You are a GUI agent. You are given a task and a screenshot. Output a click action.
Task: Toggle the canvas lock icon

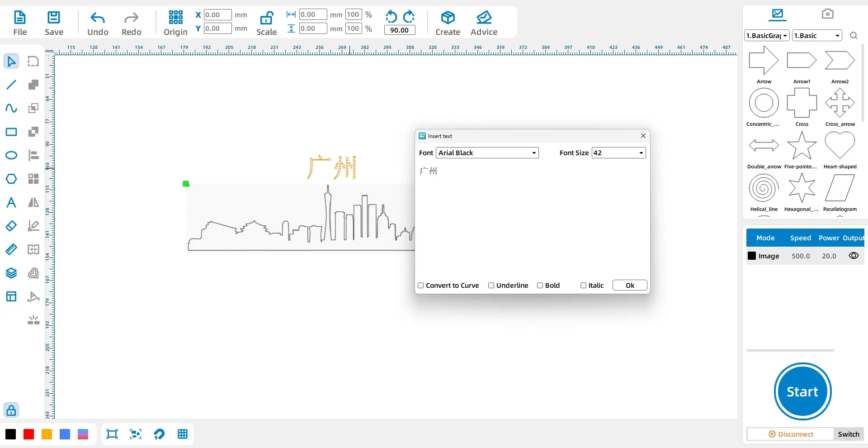pyautogui.click(x=11, y=410)
